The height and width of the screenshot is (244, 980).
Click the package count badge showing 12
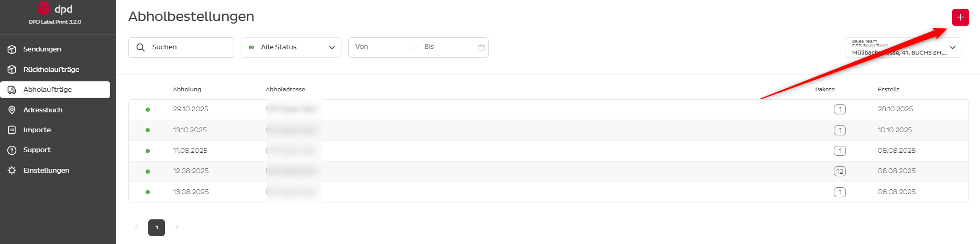pos(840,172)
